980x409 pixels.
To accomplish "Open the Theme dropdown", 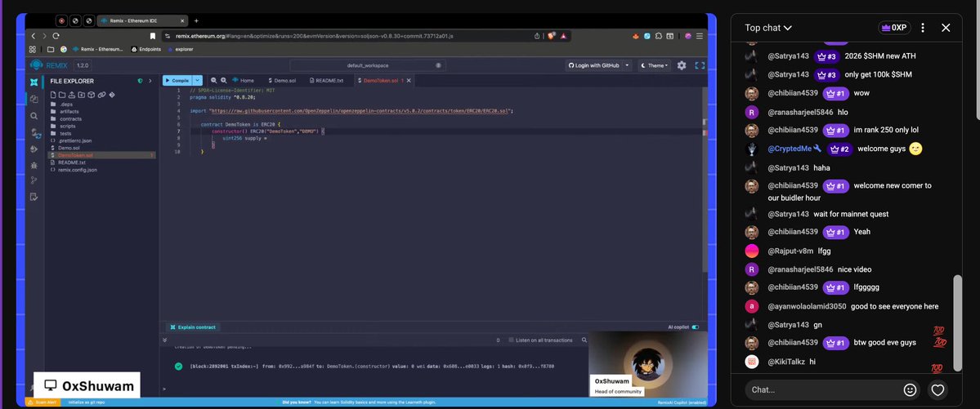I will [x=655, y=65].
